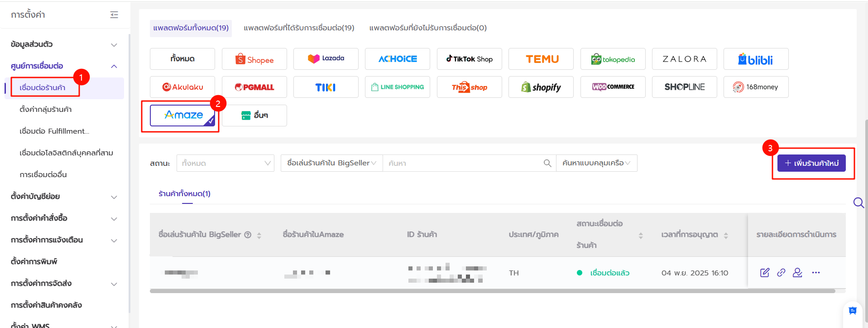Choose the Shopify platform filter
The image size is (868, 328).
541,87
